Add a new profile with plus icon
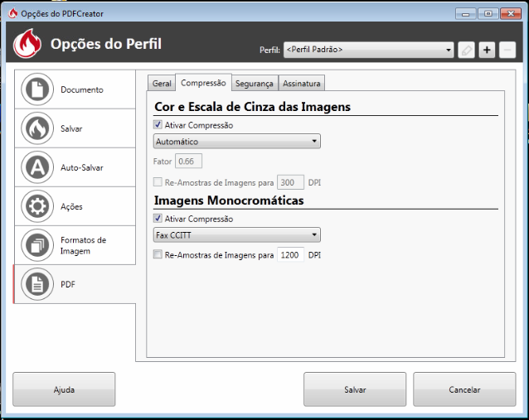529x420 pixels. [x=487, y=51]
